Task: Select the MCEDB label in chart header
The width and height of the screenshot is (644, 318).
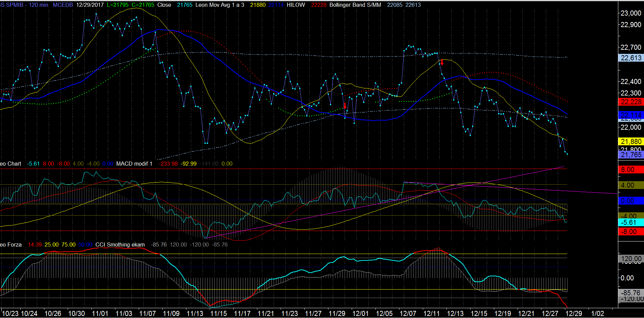Action: [x=63, y=5]
